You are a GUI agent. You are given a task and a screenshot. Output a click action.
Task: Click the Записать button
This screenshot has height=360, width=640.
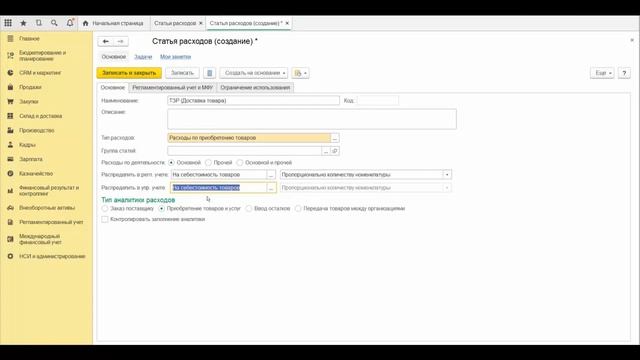(x=182, y=73)
